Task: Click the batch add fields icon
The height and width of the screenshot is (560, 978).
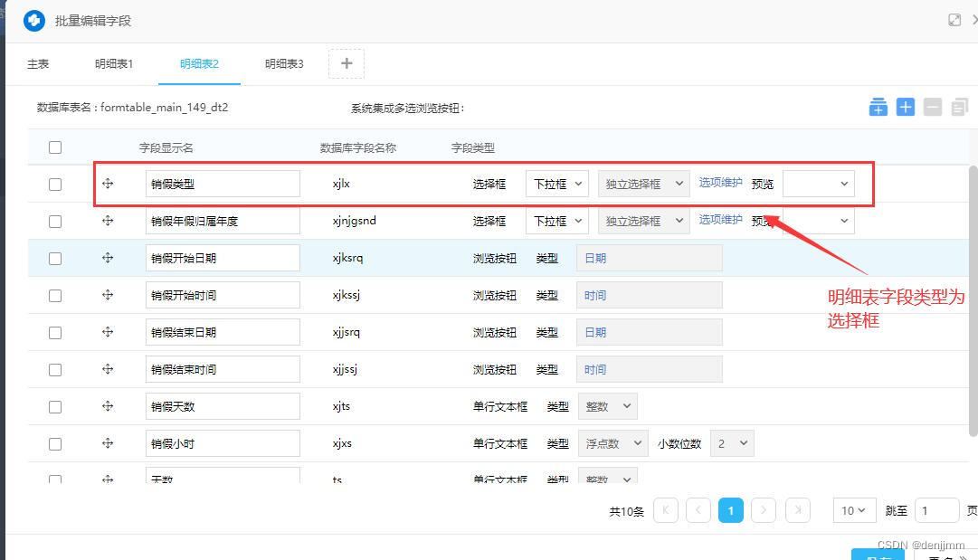Action: [878, 107]
